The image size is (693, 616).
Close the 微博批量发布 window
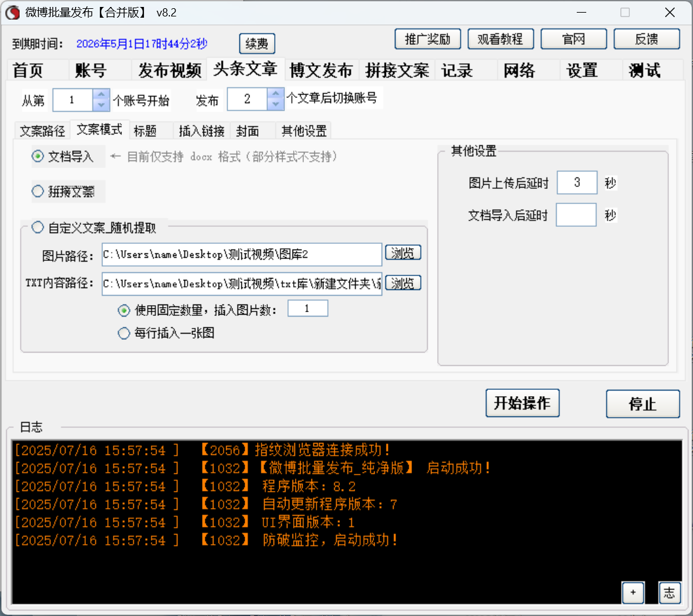coord(670,13)
